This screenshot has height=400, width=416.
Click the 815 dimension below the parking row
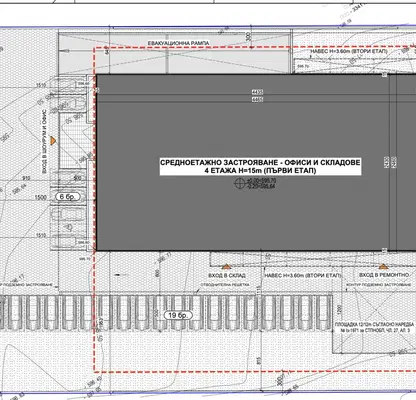pyautogui.click(x=258, y=360)
